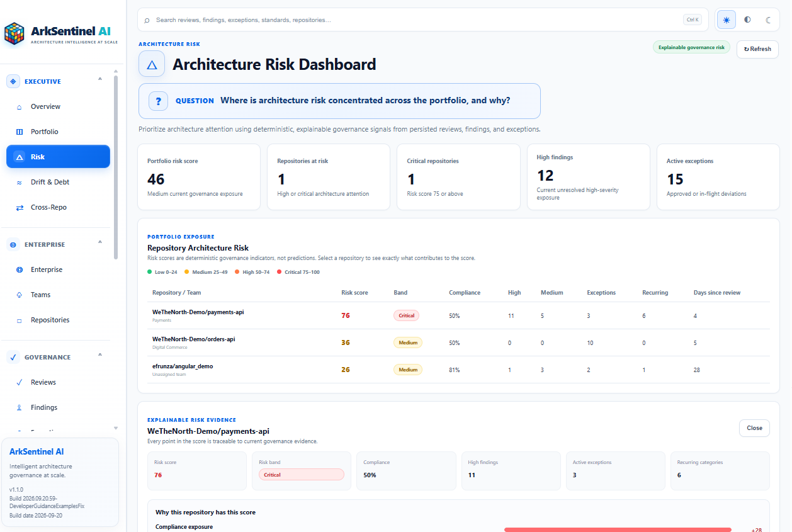The image size is (792, 532).
Task: Click the Risk band Critical pill in evidence
Action: click(302, 475)
